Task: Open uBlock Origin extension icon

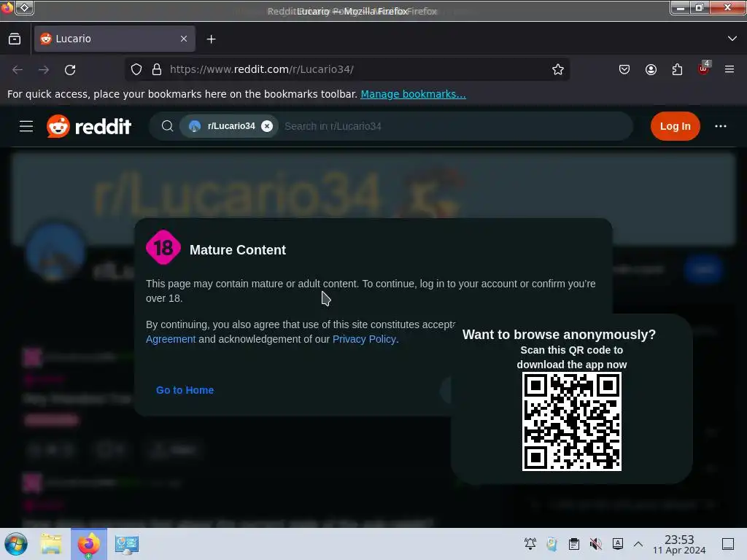Action: 704,69
